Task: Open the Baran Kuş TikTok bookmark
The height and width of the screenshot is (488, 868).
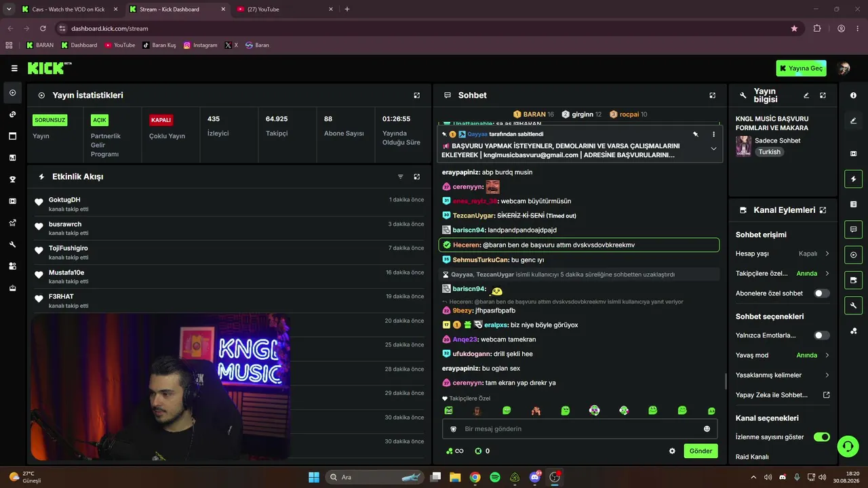Action: point(159,45)
